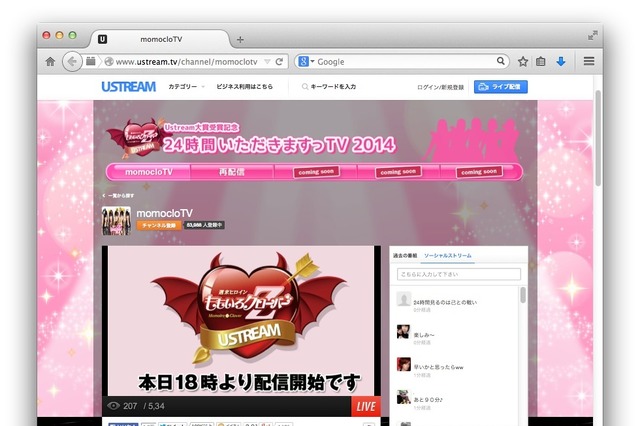Image resolution: width=640 pixels, height=426 pixels.
Task: Switch to the 過去の番組 tab
Action: pos(405,255)
